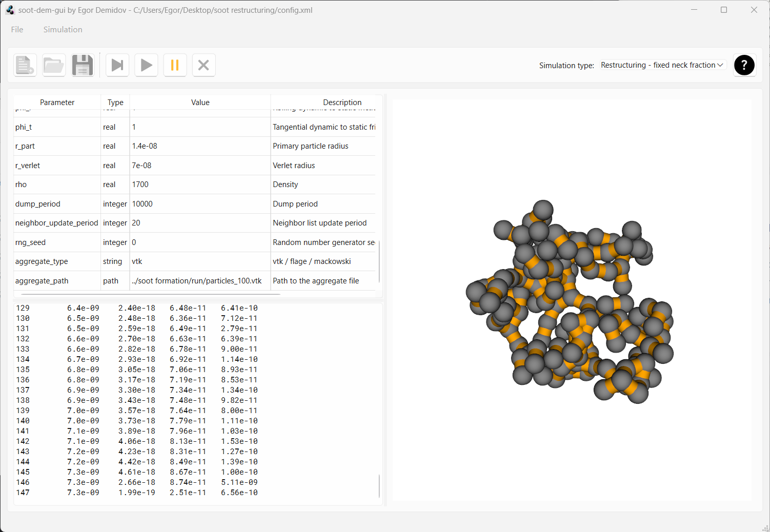Screen dimensions: 770x532
Task: Click 'Path to the aggregate file' description
Action: [x=316, y=281]
